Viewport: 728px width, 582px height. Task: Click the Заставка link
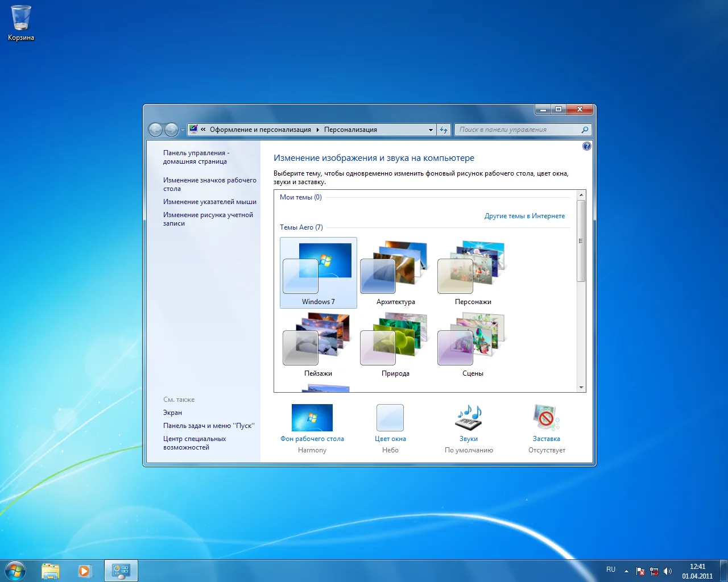coord(547,439)
